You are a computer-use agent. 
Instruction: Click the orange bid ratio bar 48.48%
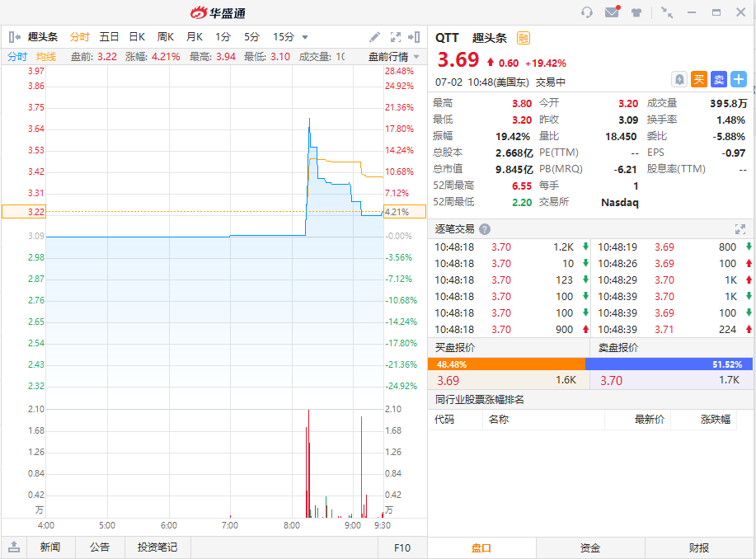(x=507, y=364)
